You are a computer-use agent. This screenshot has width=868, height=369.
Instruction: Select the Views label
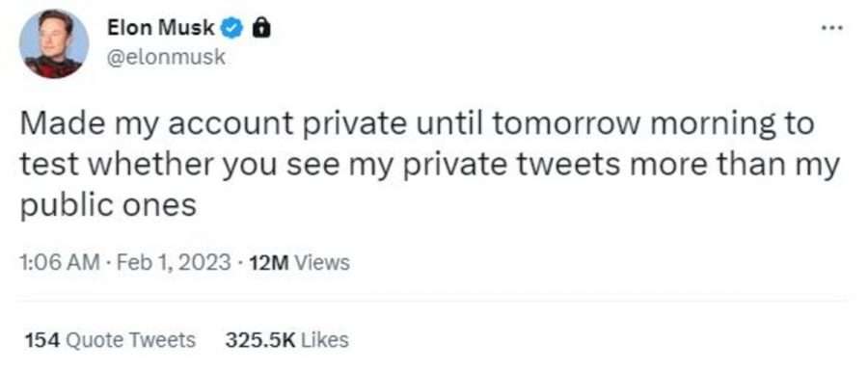pyautogui.click(x=322, y=262)
